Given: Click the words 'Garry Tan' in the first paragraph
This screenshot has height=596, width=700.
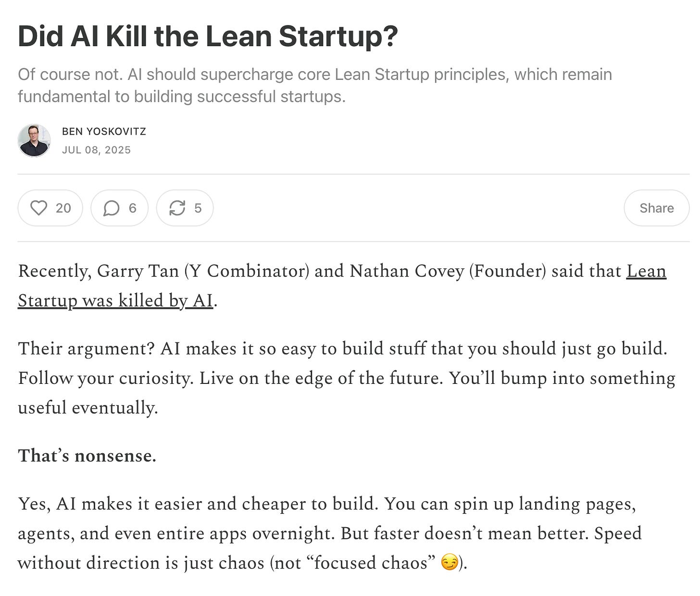Looking at the screenshot, I should 138,271.
